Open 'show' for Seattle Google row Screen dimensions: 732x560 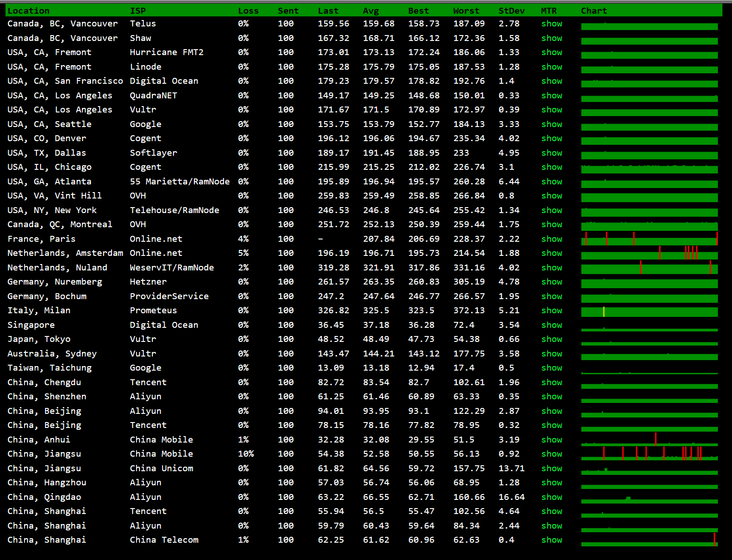tap(552, 124)
